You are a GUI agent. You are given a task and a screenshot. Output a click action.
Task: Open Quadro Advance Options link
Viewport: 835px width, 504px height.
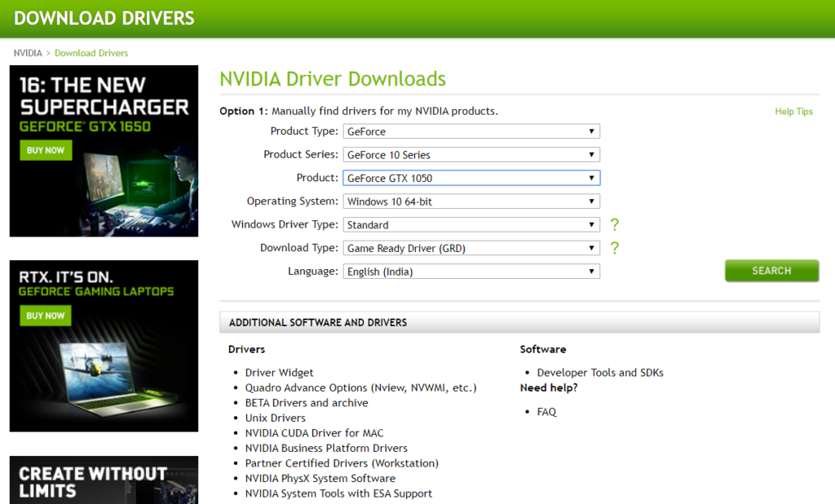[360, 388]
